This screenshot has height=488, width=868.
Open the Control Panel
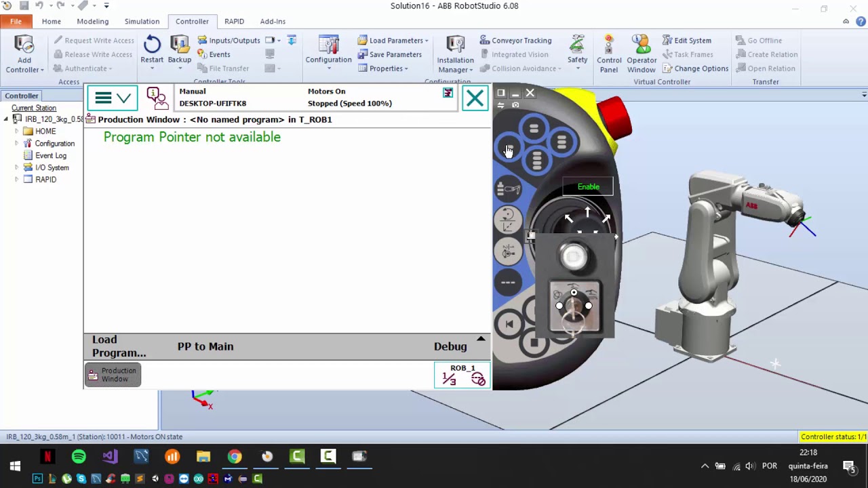609,54
